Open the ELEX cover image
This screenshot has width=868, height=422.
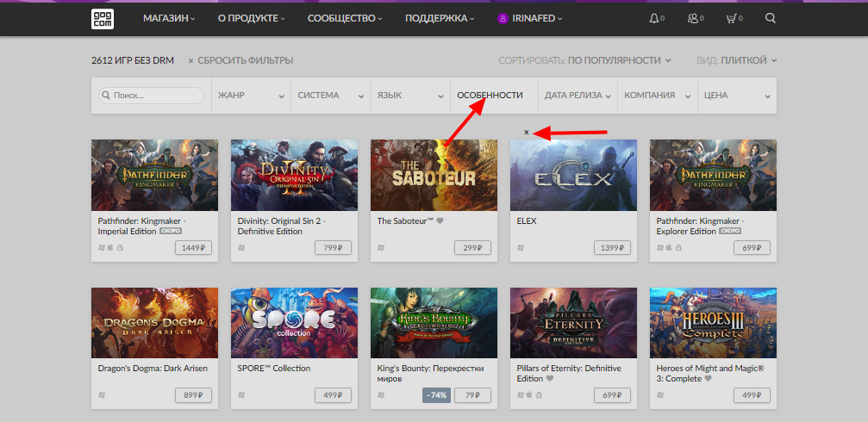(x=573, y=176)
